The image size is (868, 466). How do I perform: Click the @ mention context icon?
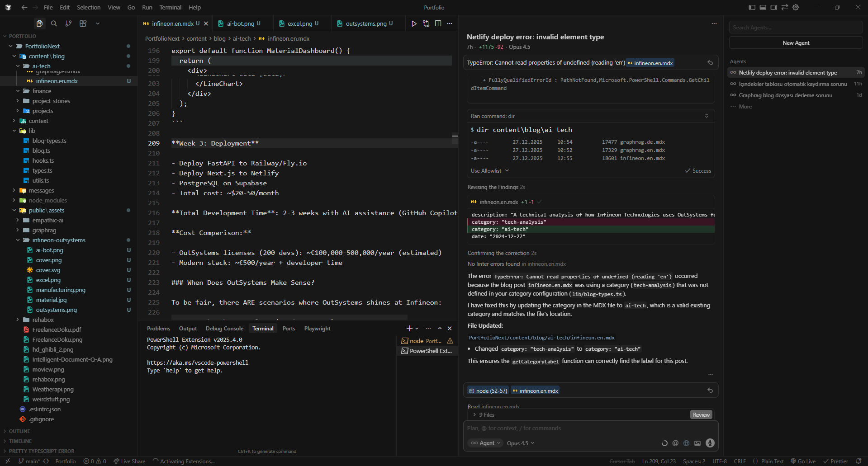point(675,443)
